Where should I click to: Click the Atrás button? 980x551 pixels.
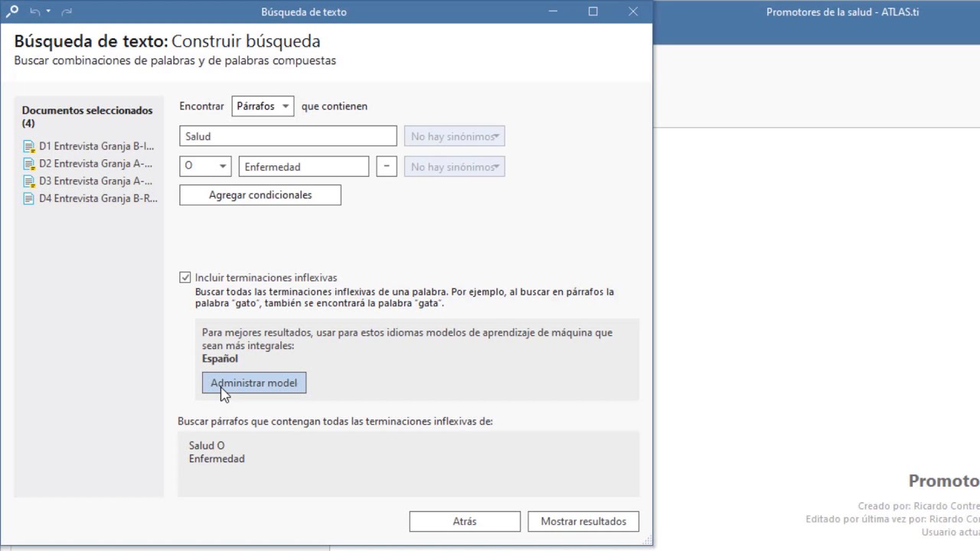coord(465,521)
